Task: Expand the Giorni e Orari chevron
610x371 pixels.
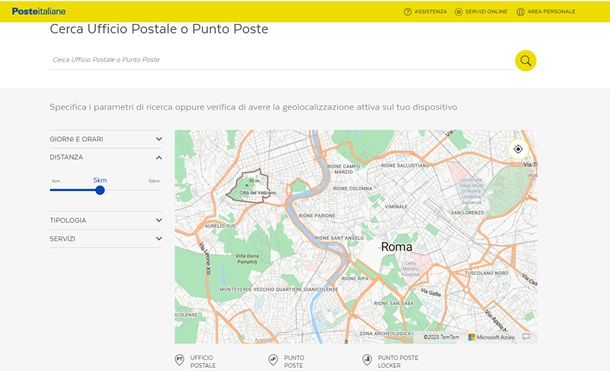Action: 159,139
